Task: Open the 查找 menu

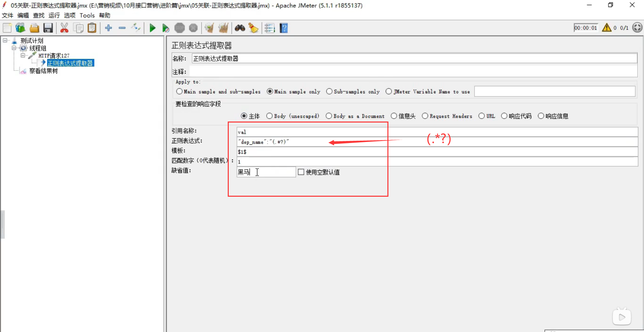Action: point(39,15)
